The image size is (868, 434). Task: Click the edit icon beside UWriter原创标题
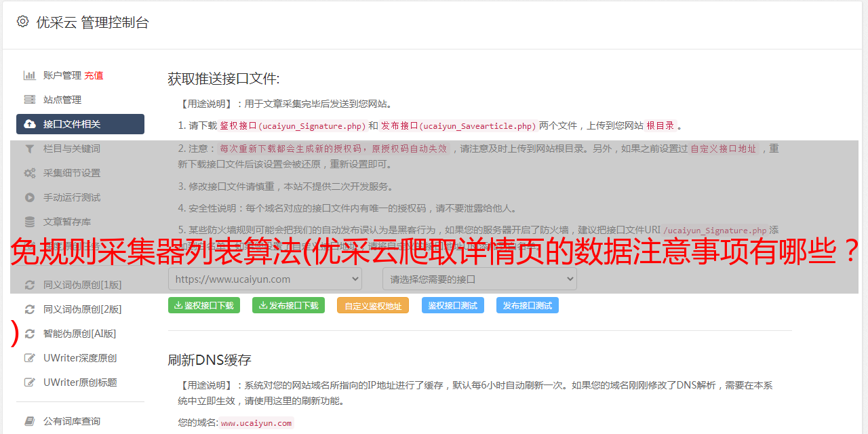click(30, 382)
